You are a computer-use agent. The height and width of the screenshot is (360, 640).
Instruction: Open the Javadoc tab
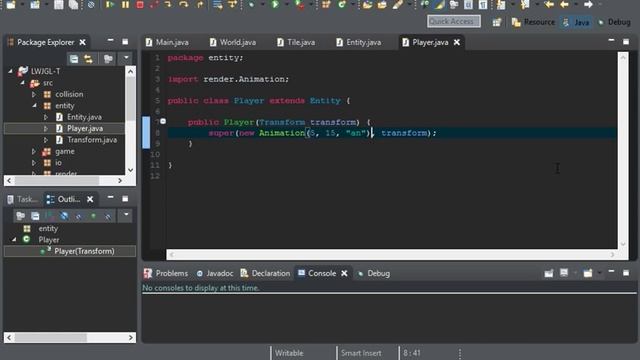[x=215, y=273]
